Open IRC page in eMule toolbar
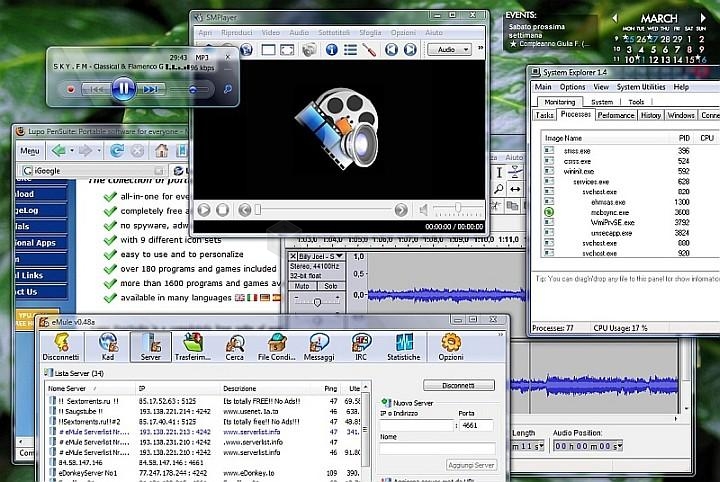The image size is (720, 482). [x=361, y=347]
